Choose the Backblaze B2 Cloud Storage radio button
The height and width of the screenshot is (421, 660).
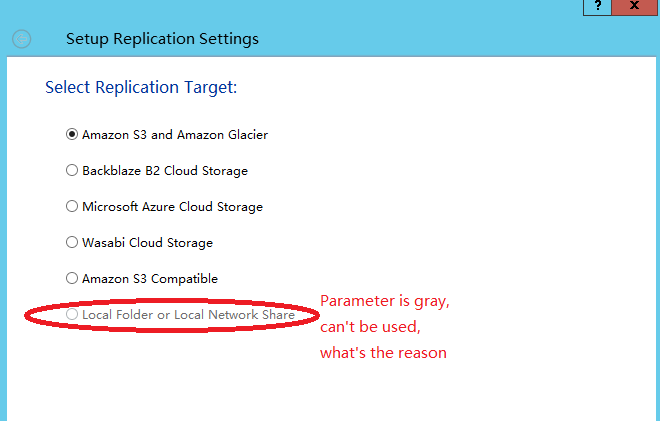click(x=72, y=170)
